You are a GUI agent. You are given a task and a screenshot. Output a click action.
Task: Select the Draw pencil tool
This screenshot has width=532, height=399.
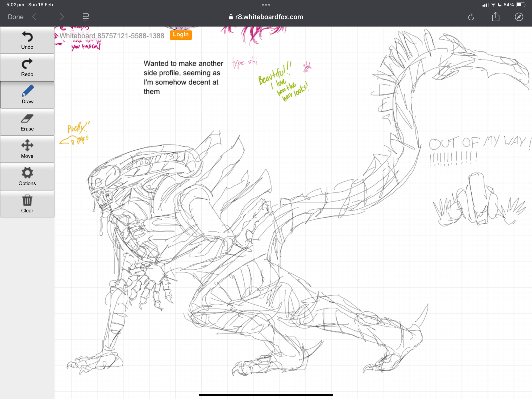pyautogui.click(x=27, y=95)
